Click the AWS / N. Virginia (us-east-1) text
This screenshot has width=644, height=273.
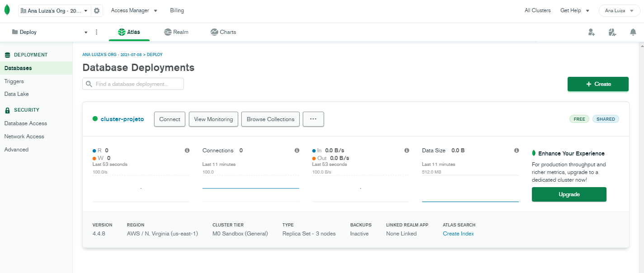pos(163,234)
